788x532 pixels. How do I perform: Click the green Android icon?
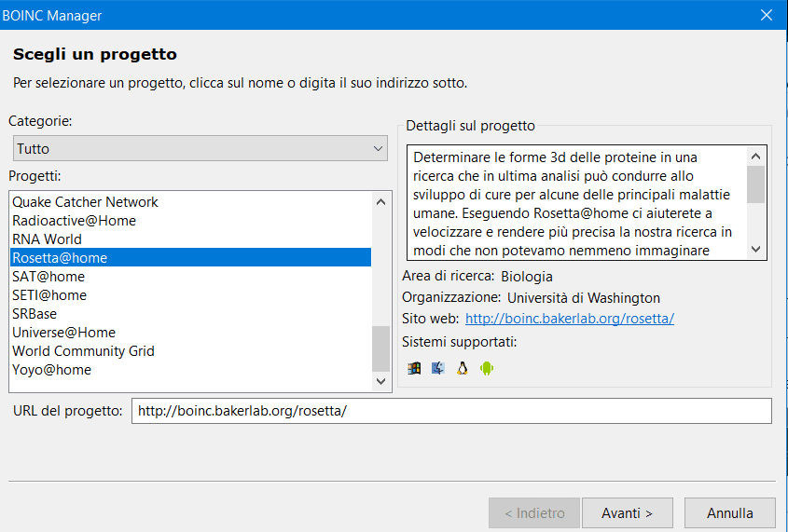487,368
